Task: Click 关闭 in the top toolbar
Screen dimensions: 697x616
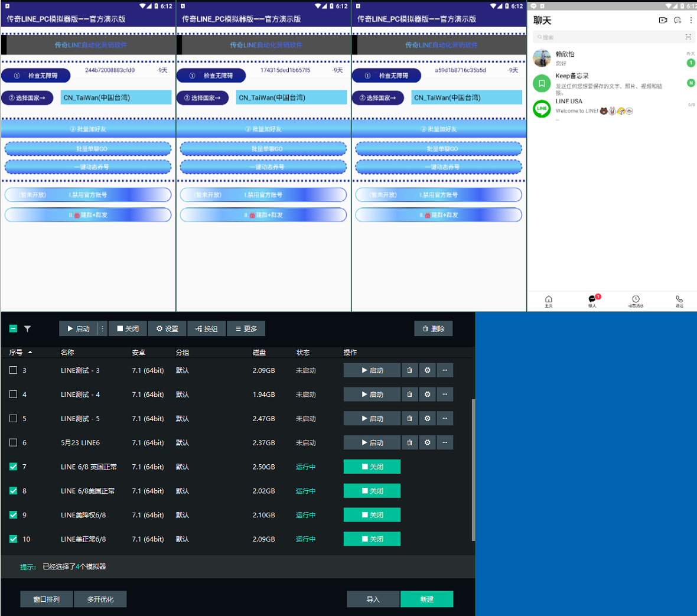Action: coord(128,329)
